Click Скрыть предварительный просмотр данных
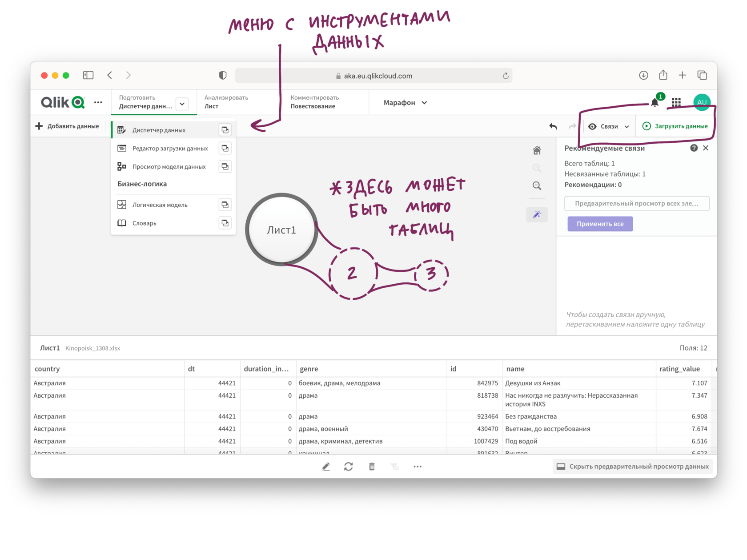This screenshot has height=560, width=747. point(632,467)
